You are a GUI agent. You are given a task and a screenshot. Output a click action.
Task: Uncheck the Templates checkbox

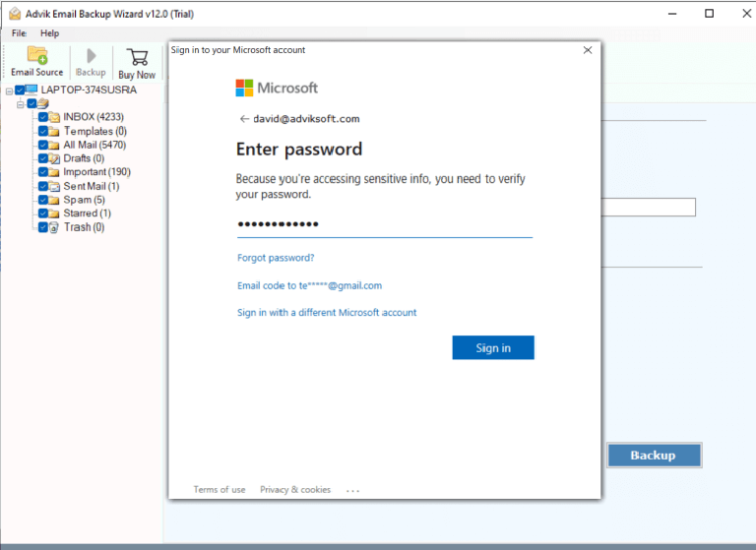coord(43,131)
